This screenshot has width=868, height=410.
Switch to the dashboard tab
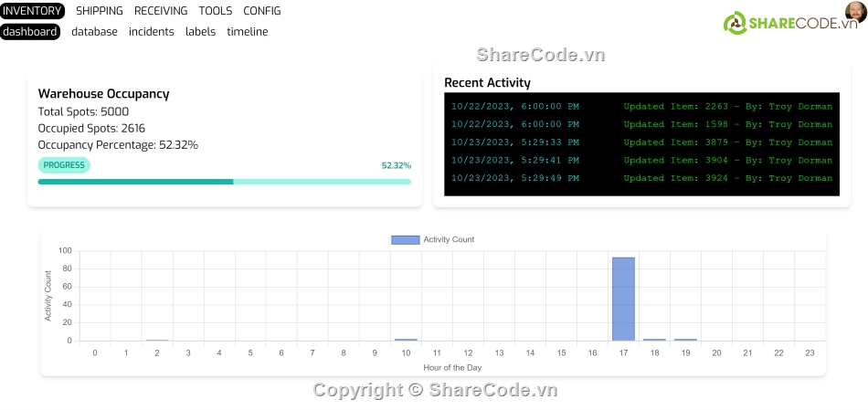30,31
